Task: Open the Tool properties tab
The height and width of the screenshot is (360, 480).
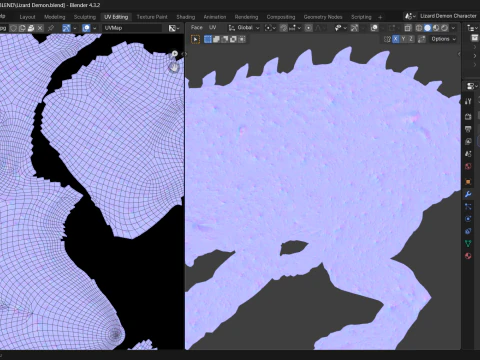Action: (468, 102)
